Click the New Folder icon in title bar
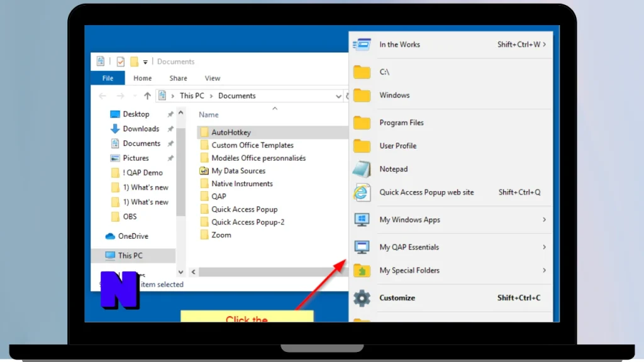The width and height of the screenshot is (644, 362). tap(135, 62)
